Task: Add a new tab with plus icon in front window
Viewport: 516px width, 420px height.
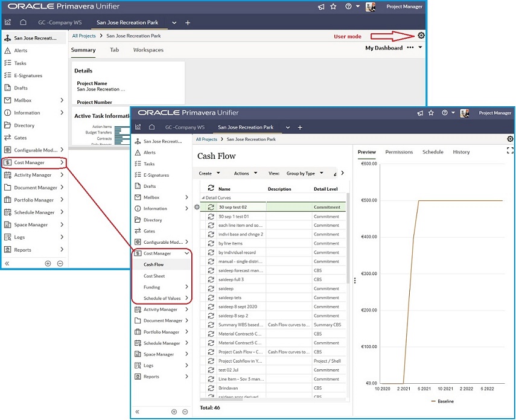Action: 300,127
